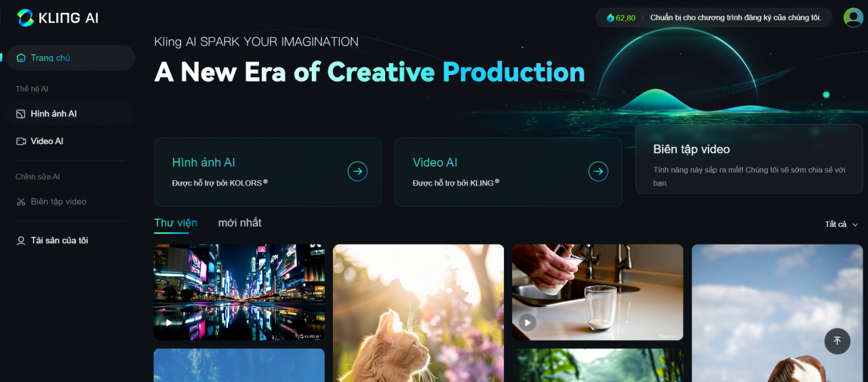This screenshot has height=382, width=868.
Task: Click the home icon beside Trang chủ
Action: 21,58
